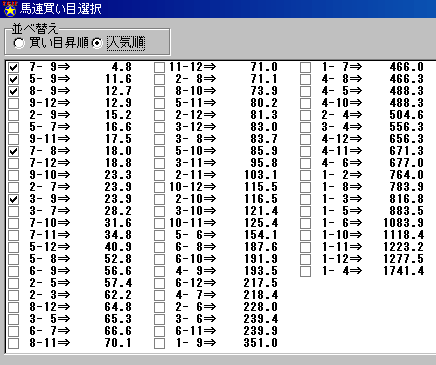Check the 10-12 bet checkbox
This screenshot has height=365, width=436.
[159, 187]
